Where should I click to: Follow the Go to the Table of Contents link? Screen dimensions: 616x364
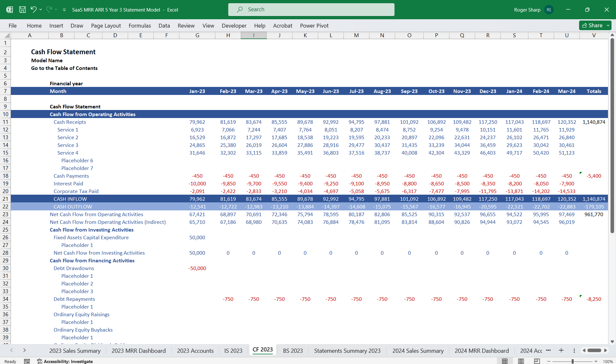(x=64, y=68)
